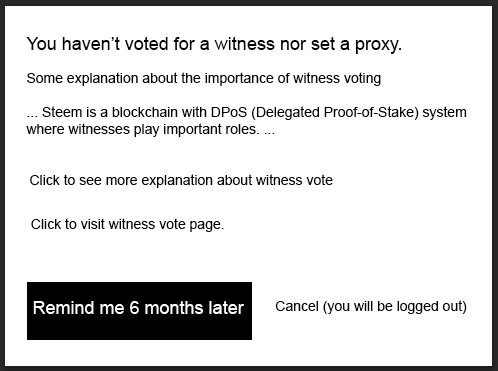The height and width of the screenshot is (371, 498).
Task: Follow the 'Click to see more explanation' text
Action: [x=181, y=180]
